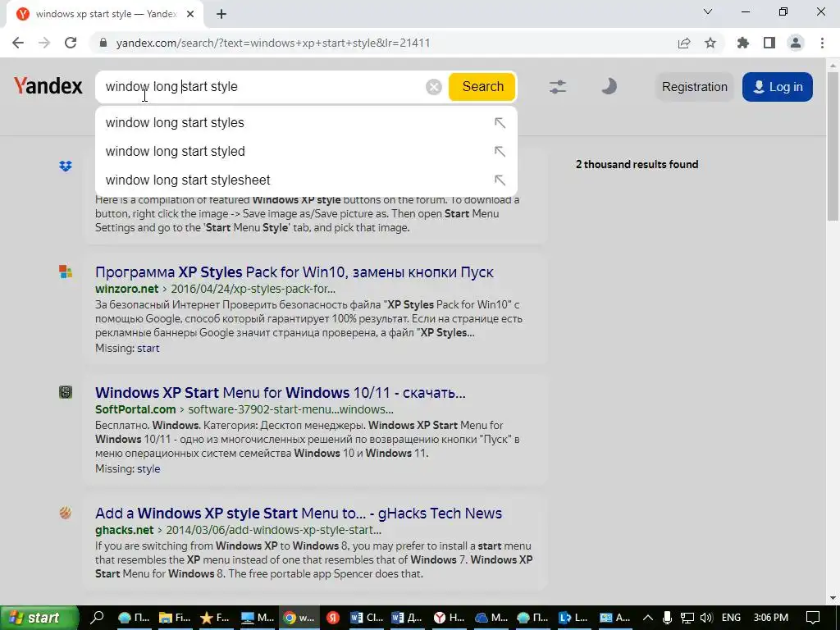Click the 3:06 PM taskbar clock
Viewport: 840px width, 630px height.
(770, 618)
